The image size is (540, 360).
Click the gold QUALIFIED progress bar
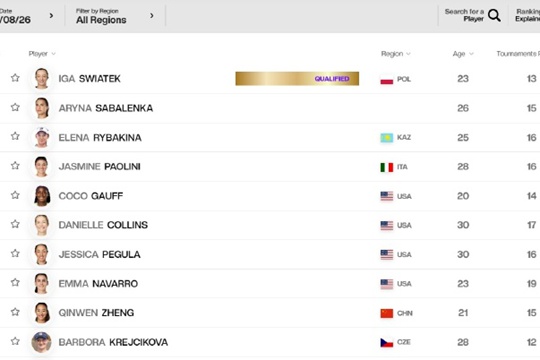[x=297, y=79]
